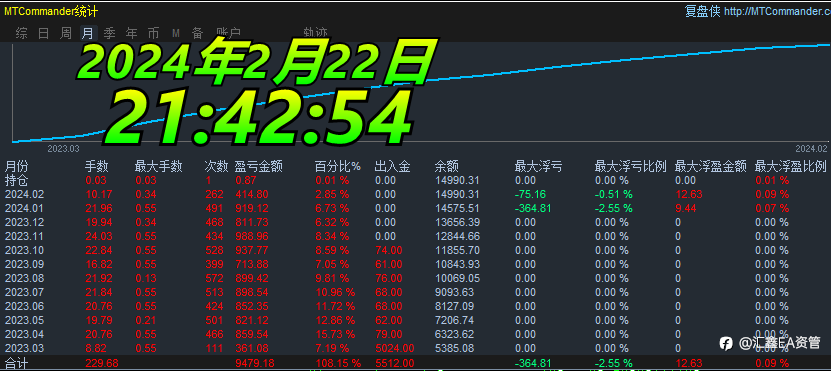Click the 最大浮盈金额 column header
This screenshot has height=371, width=831.
click(711, 166)
